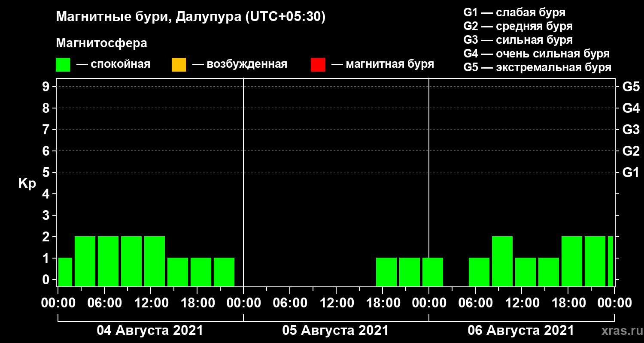Viewport: 644px width, 343px height.
Task: Click the first narrow Kp 1 bar on 04 Августа
Action: (x=65, y=272)
